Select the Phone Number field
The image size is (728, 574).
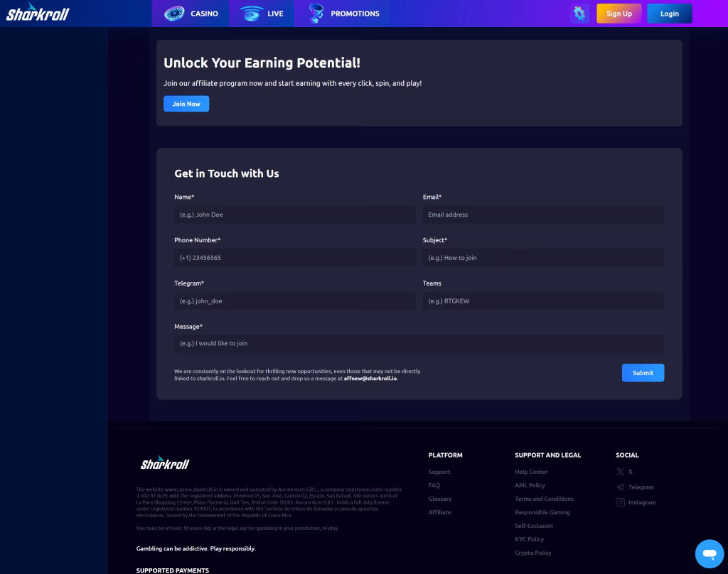click(x=294, y=258)
